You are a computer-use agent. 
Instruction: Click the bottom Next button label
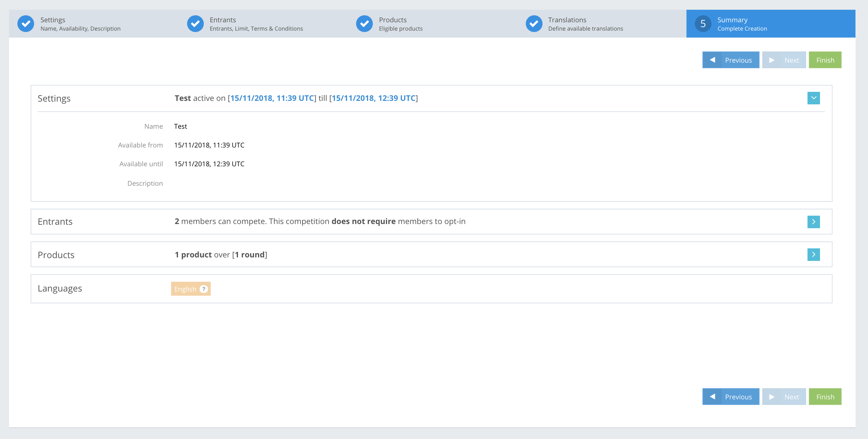pos(791,397)
